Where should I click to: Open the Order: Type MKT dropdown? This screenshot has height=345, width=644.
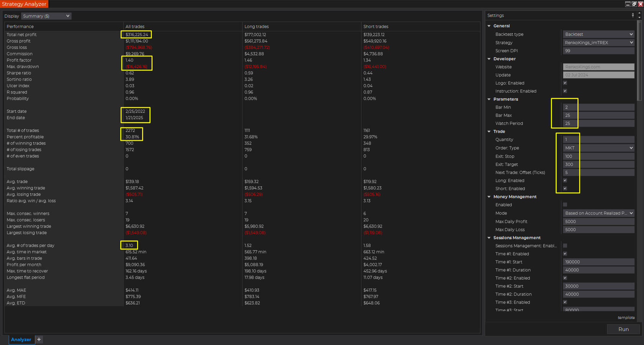[x=598, y=148]
